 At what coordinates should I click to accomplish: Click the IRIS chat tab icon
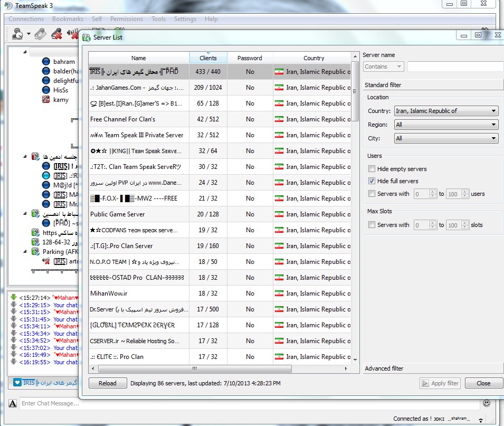tap(17, 383)
